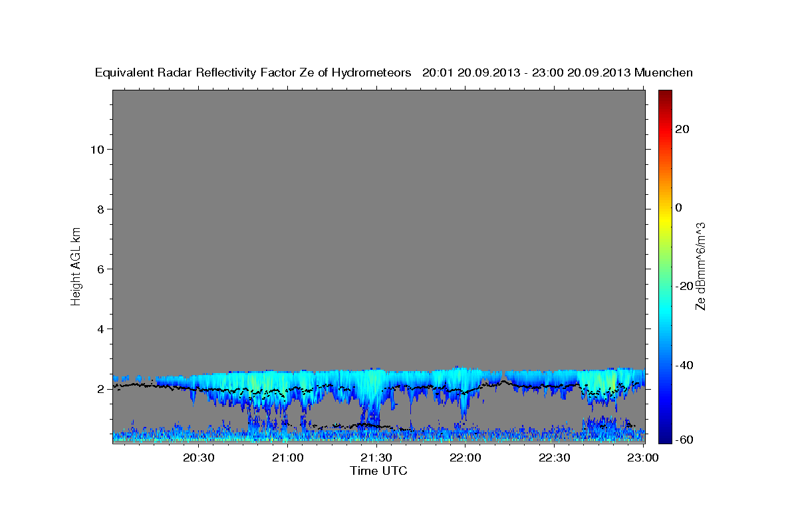Screen dimensions: 798x532
Task: Pick the dark red top of the colorbar
Action: click(x=665, y=96)
